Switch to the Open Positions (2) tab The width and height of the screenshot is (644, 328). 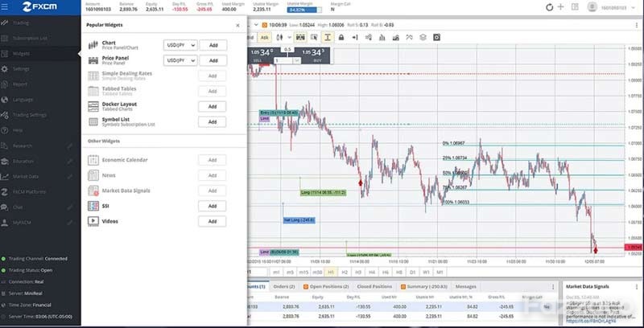(x=327, y=286)
